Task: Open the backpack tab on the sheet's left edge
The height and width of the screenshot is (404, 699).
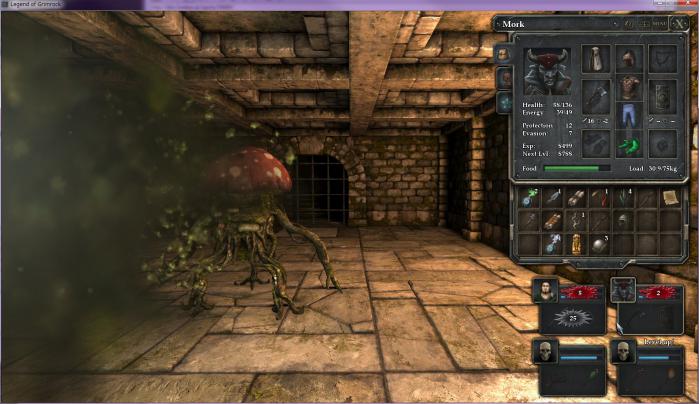Action: pyautogui.click(x=503, y=55)
